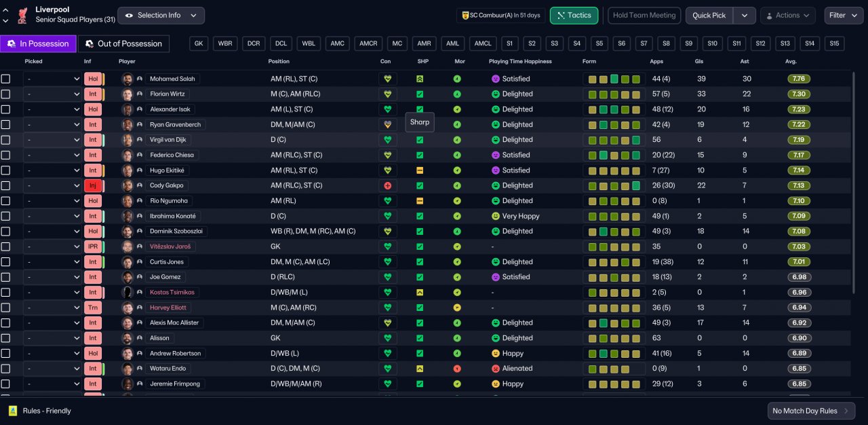Click Cody Gakpo's red injury condition icon

click(388, 185)
